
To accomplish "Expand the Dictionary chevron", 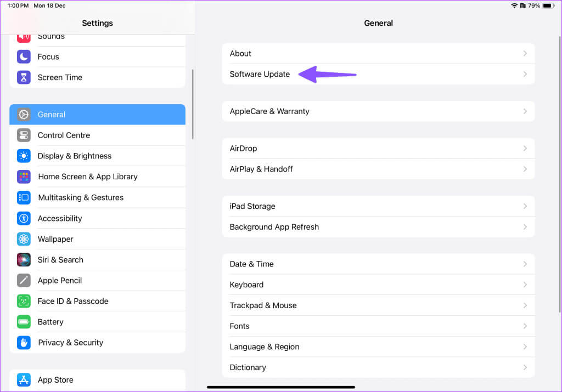I will click(525, 367).
